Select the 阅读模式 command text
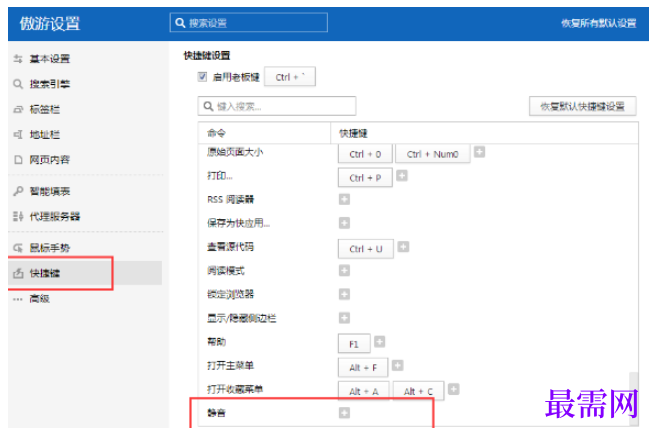This screenshot has height=435, width=657. click(226, 271)
